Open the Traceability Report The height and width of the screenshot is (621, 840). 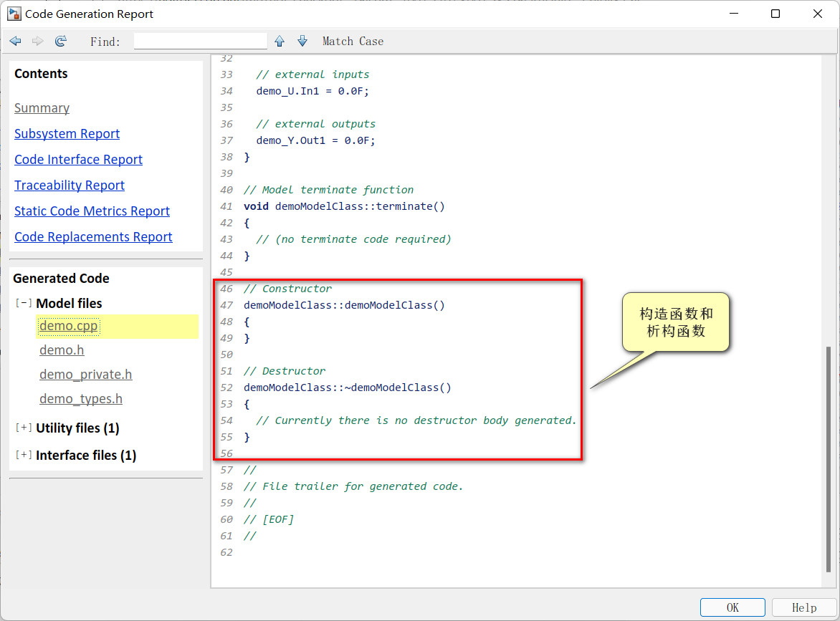coord(69,186)
